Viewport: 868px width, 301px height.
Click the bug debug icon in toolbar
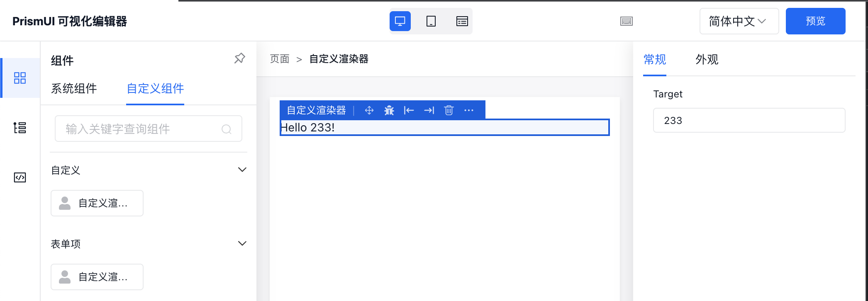pyautogui.click(x=389, y=110)
